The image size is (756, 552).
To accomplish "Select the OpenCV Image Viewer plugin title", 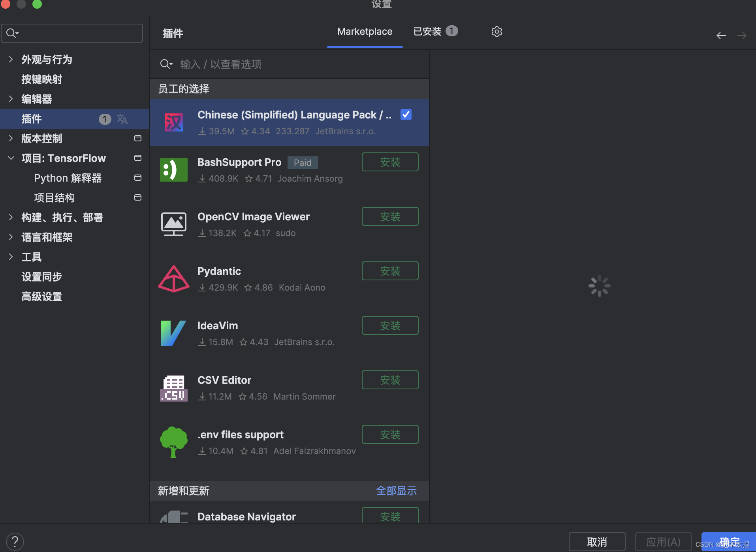I will (254, 217).
